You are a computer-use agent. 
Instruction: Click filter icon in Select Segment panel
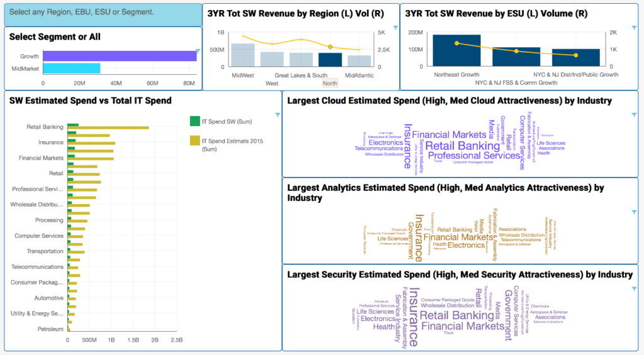point(198,52)
